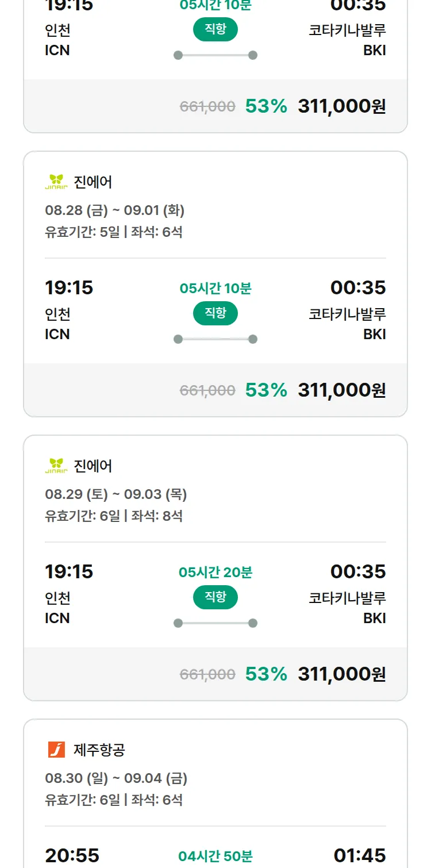Image resolution: width=431 pixels, height=868 pixels.
Task: Click the 진에어 airline name on 08.29 card
Action: point(93,466)
